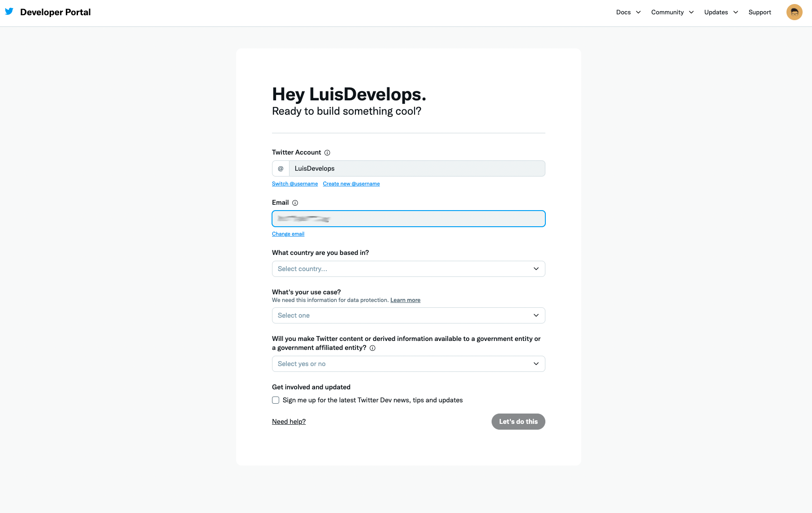Screen dimensions: 812x513
Task: Open the user profile avatar menu
Action: click(x=795, y=12)
